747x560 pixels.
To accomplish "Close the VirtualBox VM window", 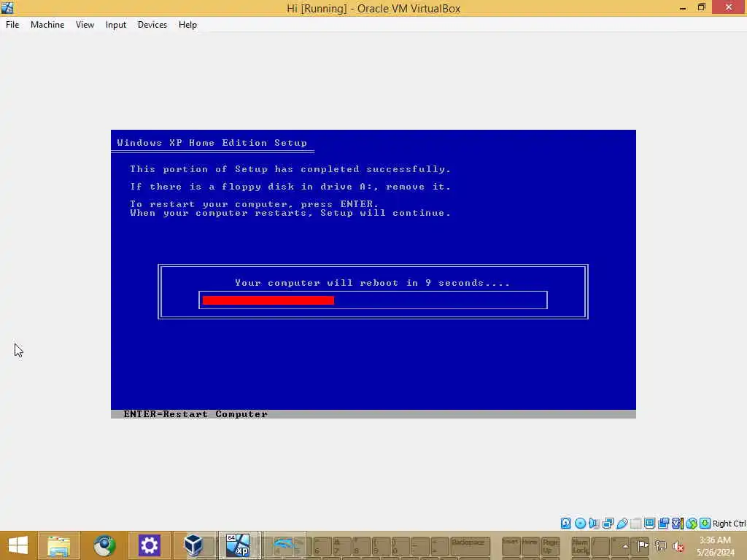I will click(729, 7).
